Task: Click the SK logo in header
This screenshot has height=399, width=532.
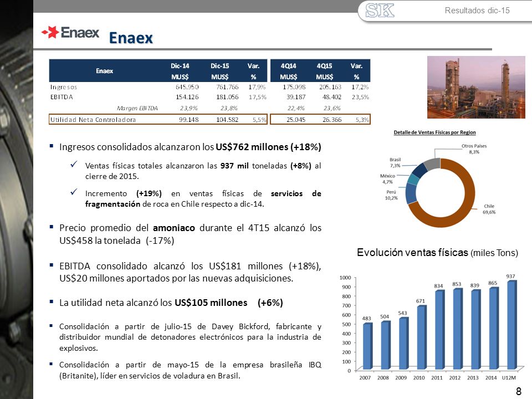Action: coord(379,11)
